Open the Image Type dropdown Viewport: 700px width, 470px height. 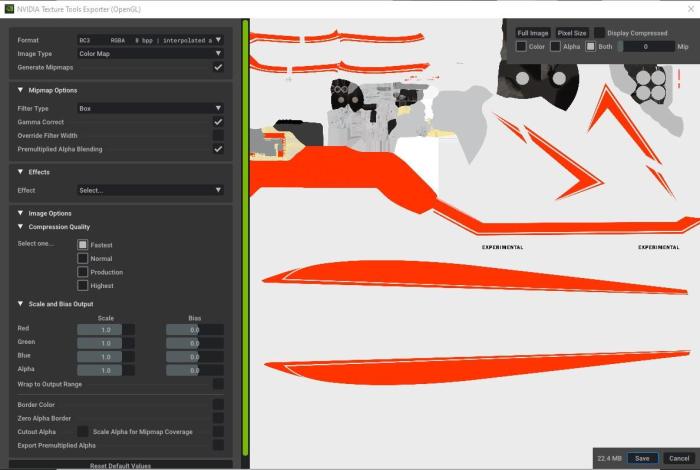click(x=150, y=54)
